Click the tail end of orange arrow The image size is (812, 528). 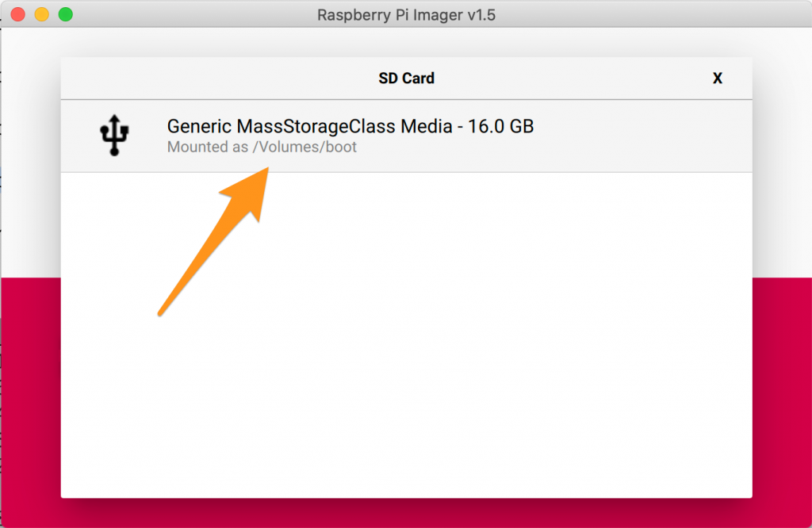click(162, 312)
